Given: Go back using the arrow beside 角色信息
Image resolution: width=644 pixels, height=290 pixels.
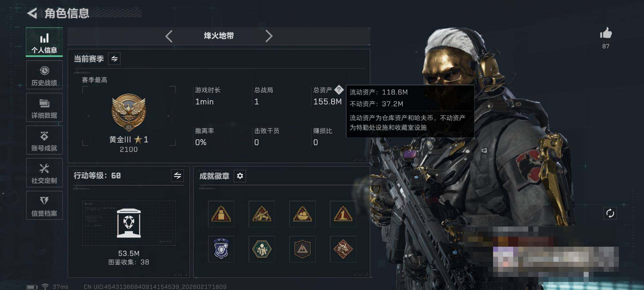Looking at the screenshot, I should point(32,13).
